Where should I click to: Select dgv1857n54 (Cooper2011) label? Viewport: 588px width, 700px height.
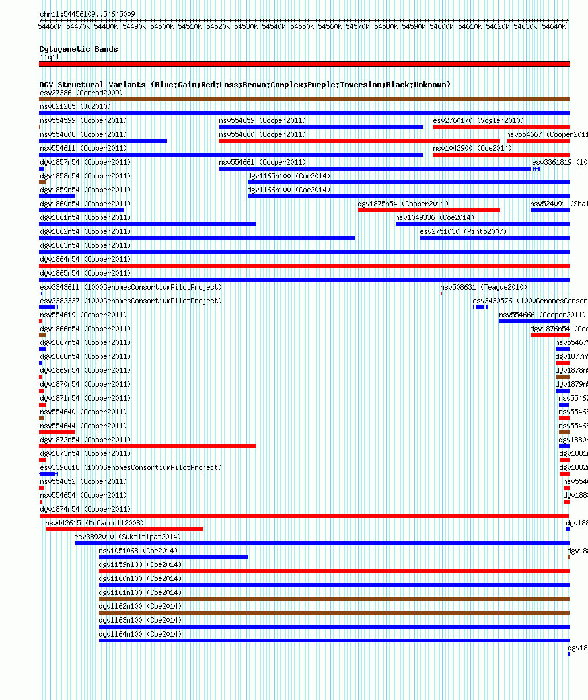(x=85, y=162)
